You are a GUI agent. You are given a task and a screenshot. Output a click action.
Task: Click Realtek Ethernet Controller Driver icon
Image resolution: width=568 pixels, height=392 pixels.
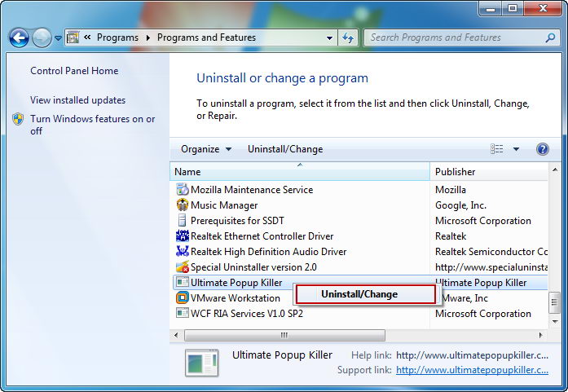(183, 236)
